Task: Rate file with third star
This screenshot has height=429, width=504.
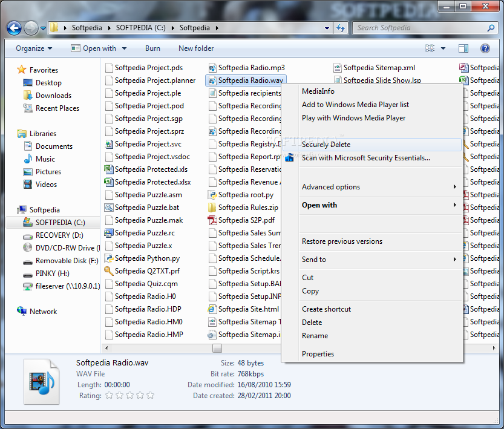Action: pyautogui.click(x=130, y=395)
